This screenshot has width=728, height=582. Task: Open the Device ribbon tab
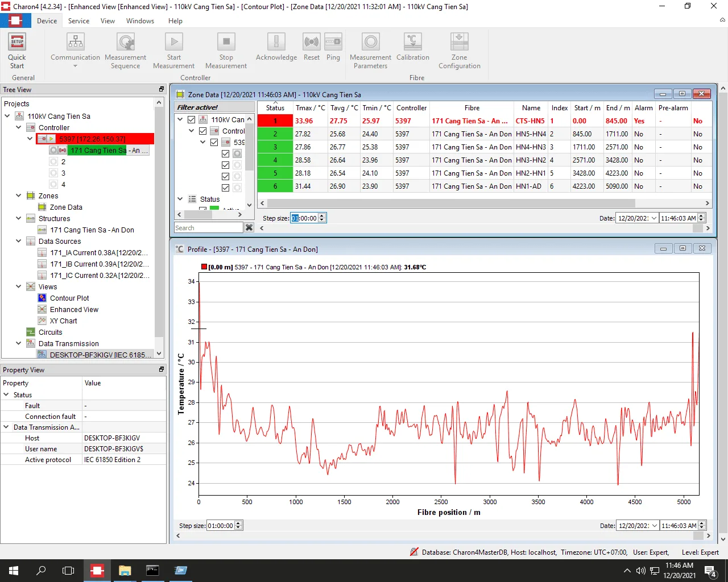tap(47, 21)
